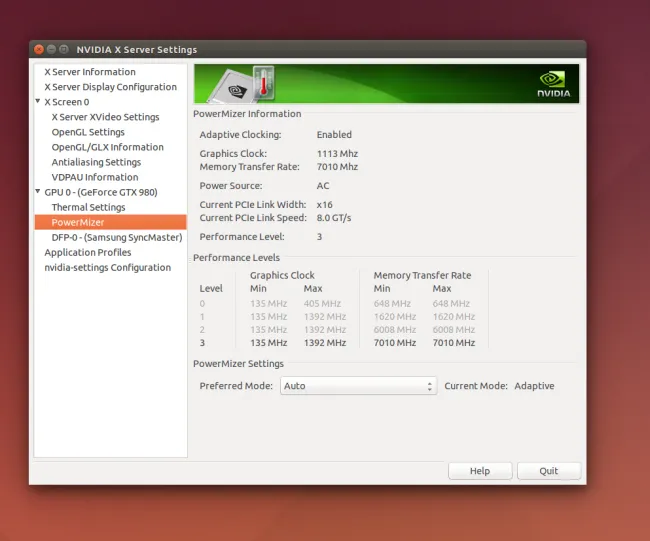The height and width of the screenshot is (541, 650).
Task: Click the Adaptive Clocking Enabled value
Action: pos(334,135)
